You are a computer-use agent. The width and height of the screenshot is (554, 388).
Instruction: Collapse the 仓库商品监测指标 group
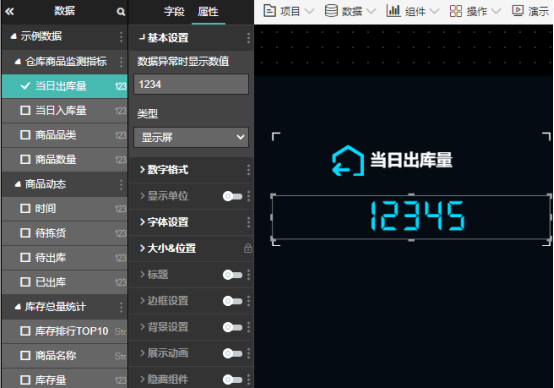18,62
